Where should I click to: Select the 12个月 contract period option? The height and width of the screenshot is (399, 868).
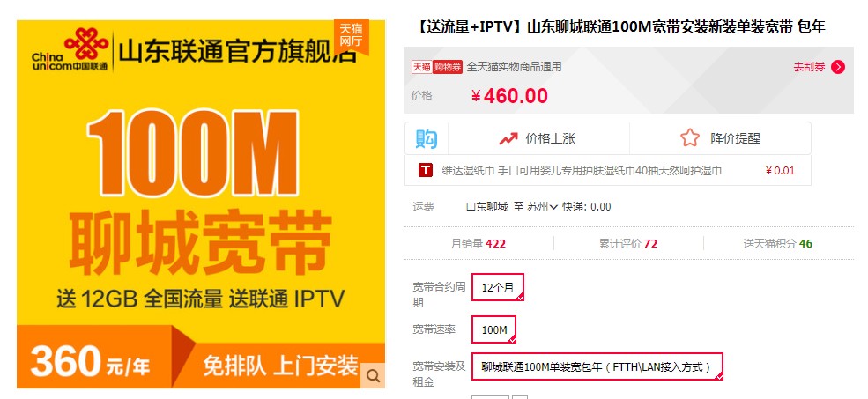[x=498, y=287]
